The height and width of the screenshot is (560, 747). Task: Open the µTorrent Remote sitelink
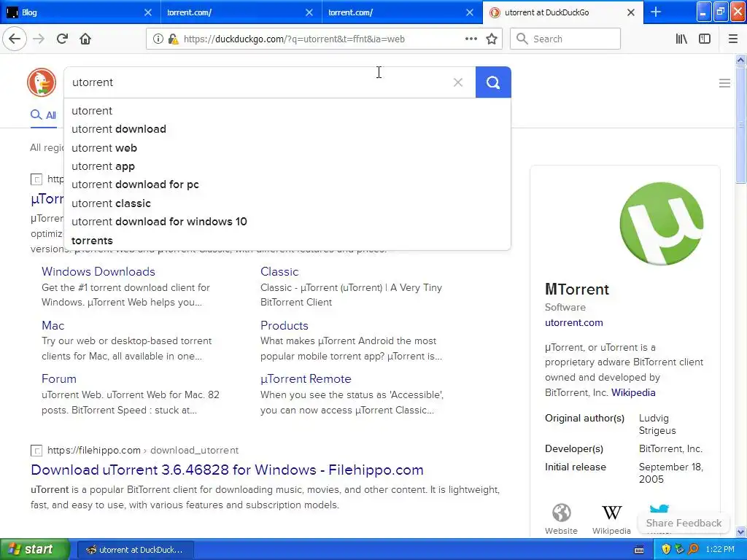coord(306,379)
